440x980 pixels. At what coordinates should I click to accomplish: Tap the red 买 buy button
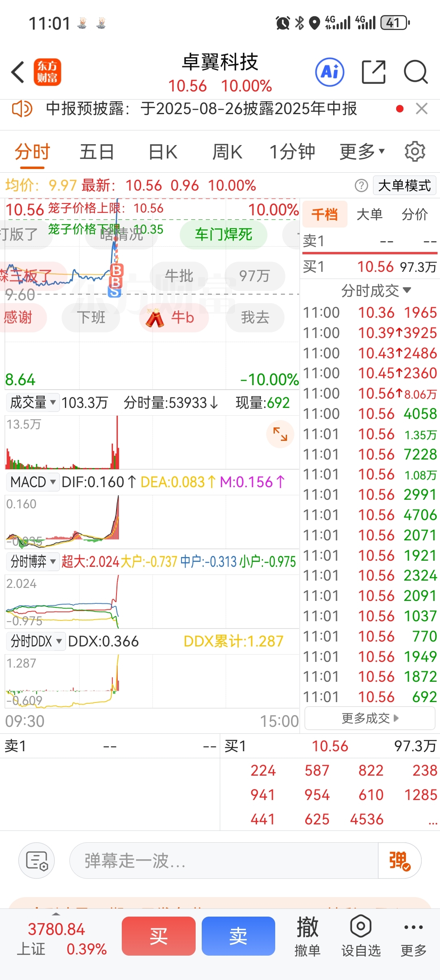(x=159, y=936)
